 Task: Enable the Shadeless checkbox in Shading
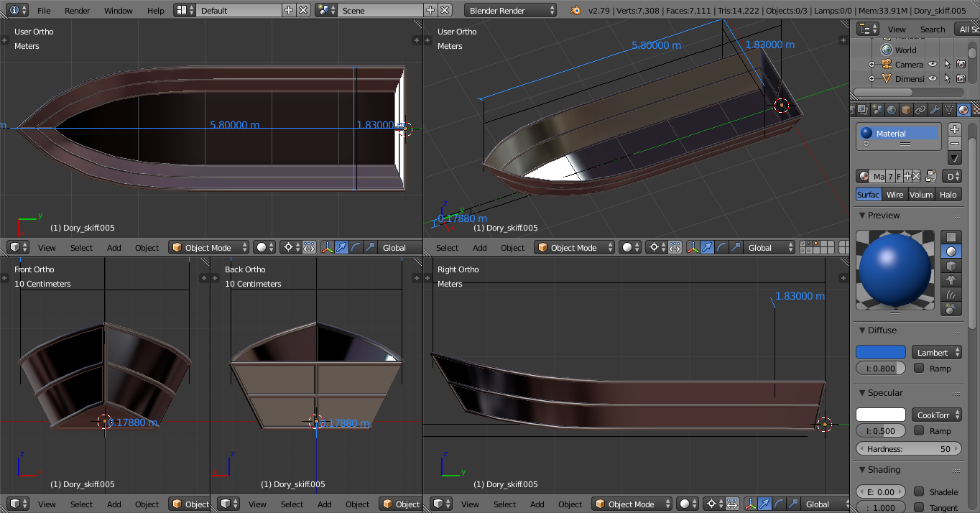click(919, 491)
